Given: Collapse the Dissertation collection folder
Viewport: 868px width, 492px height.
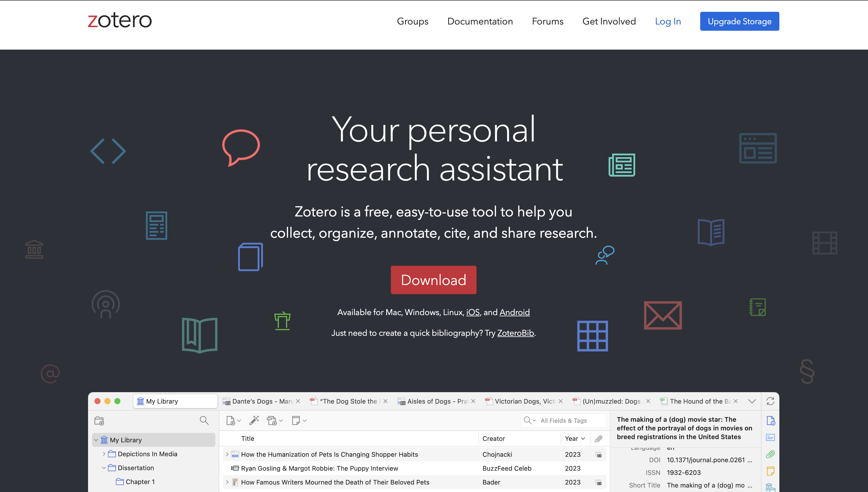Looking at the screenshot, I should 104,468.
